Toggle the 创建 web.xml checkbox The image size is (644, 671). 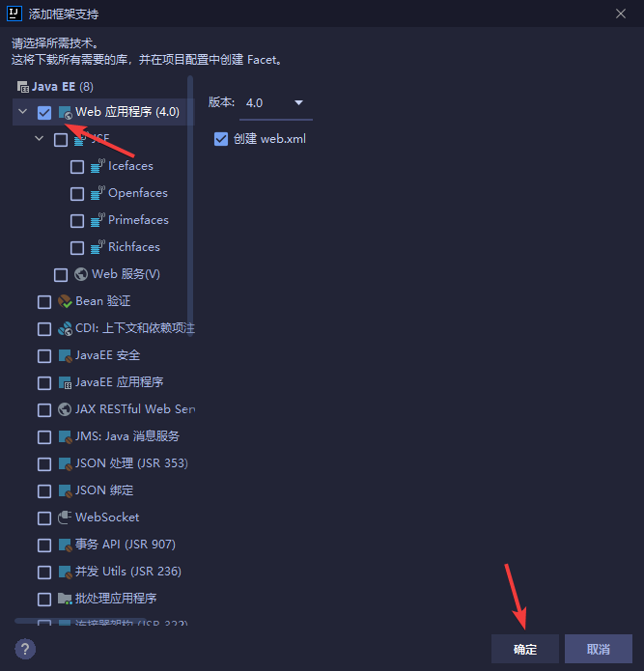[x=221, y=139]
